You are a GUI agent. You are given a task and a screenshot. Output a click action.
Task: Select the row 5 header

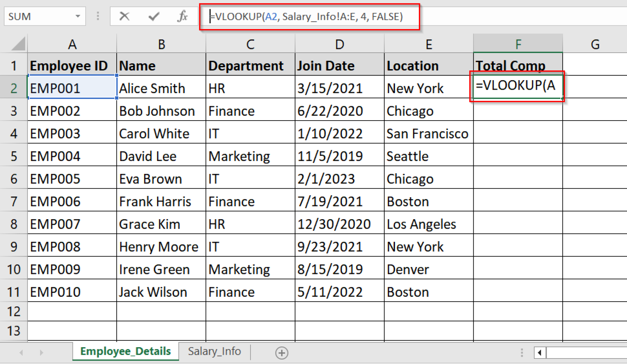click(14, 156)
